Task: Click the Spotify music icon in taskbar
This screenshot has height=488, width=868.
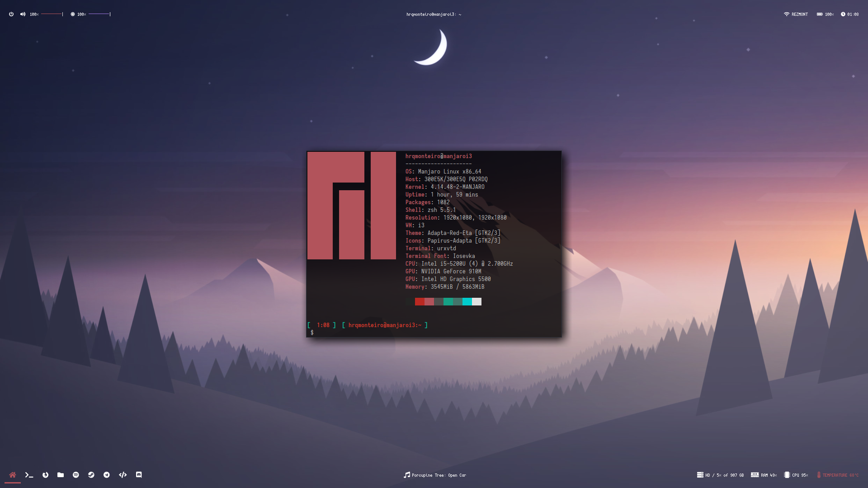Action: pos(75,475)
